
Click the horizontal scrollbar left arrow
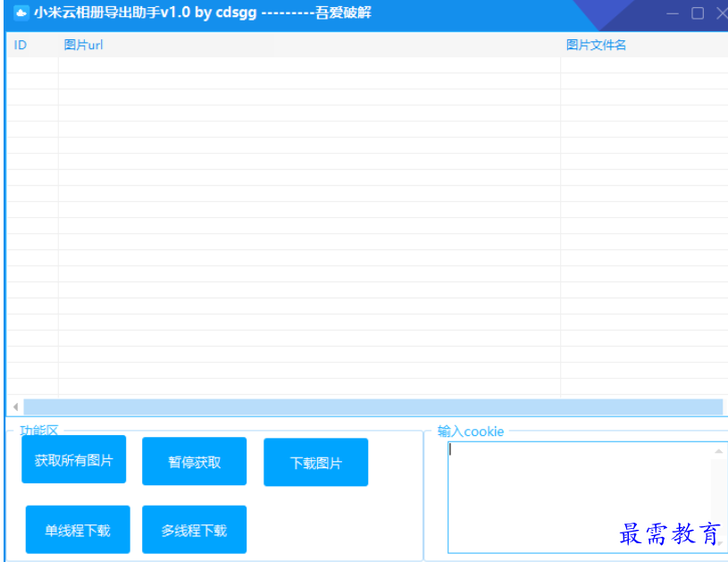tap(15, 407)
